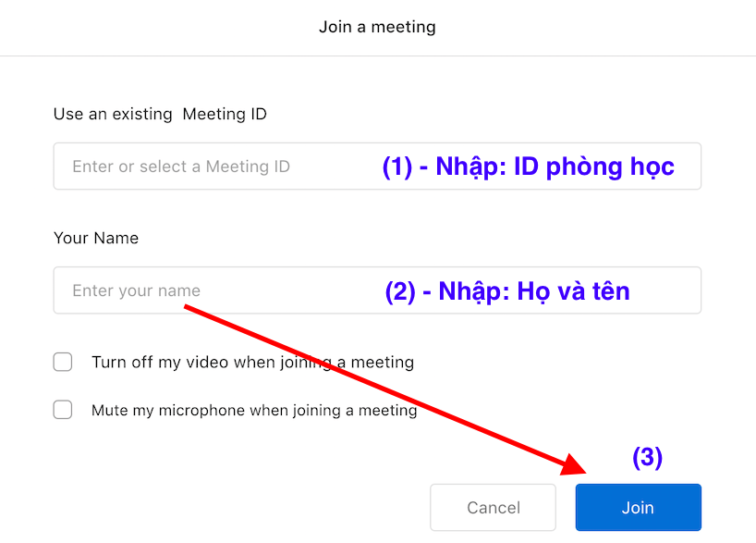Image resolution: width=756 pixels, height=543 pixels.
Task: Click 'Enter or select a Meeting ID' placeholder
Action: 181,167
